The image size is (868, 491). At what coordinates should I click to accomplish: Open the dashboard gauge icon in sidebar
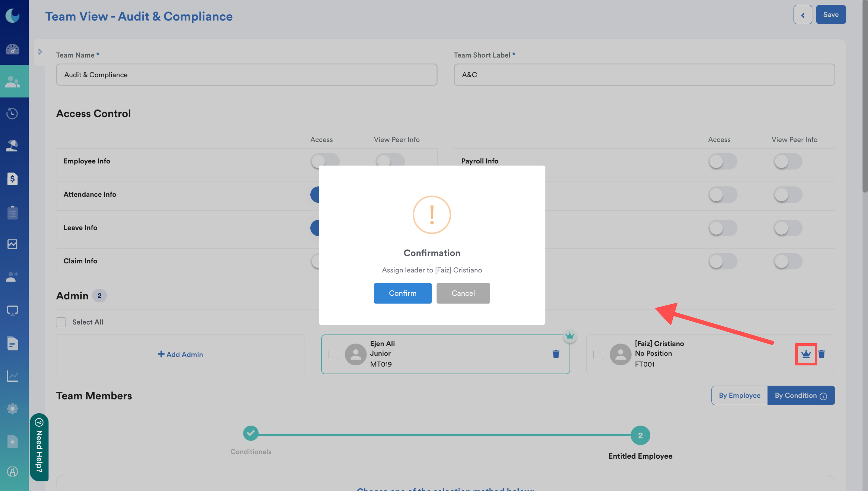point(12,49)
